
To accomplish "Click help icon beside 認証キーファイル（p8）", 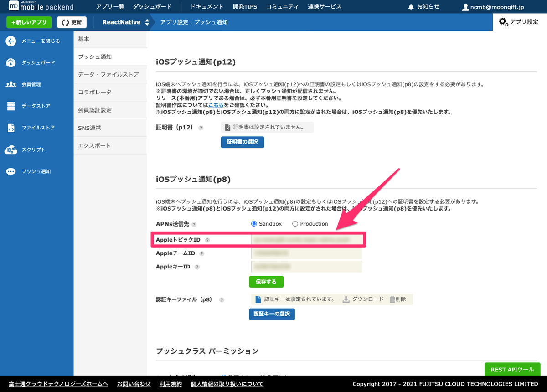I will [x=222, y=300].
